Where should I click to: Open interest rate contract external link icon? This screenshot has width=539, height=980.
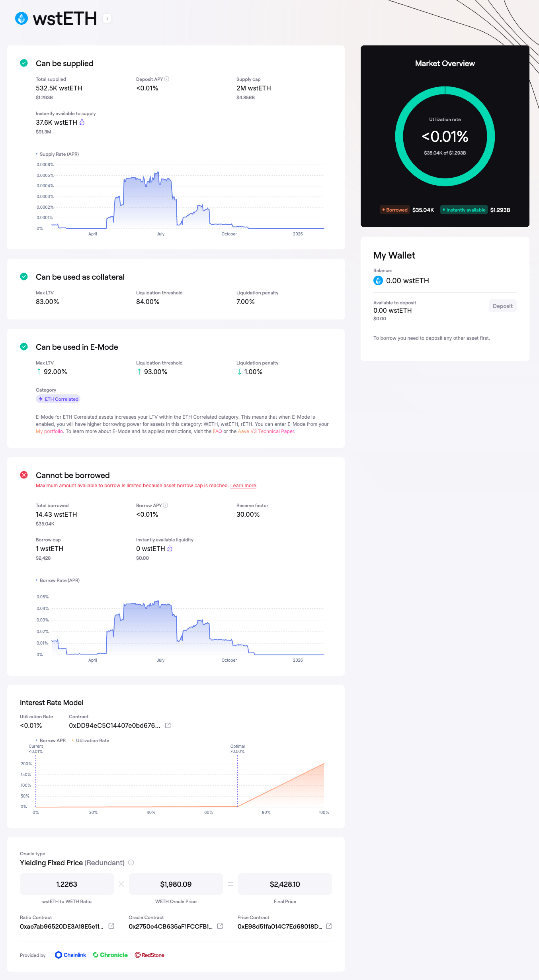168,725
